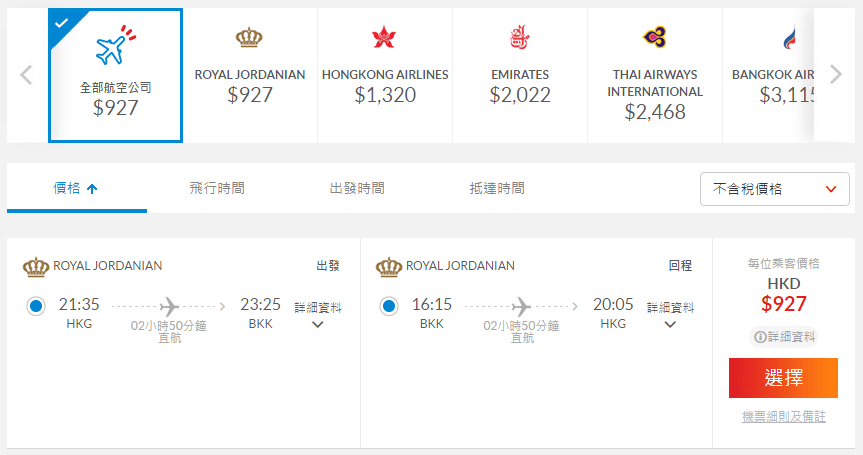Screen dimensions: 863x455
Task: Expand 詳細資料 for the return flight
Action: 670,315
